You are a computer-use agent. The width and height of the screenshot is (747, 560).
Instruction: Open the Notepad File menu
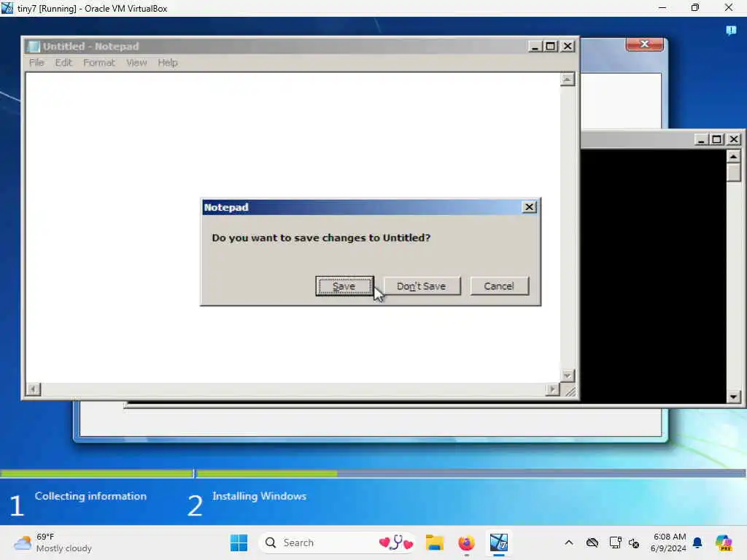36,63
